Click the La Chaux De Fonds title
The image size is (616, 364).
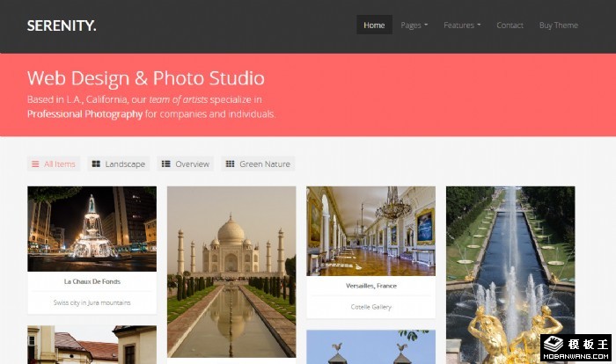(92, 281)
